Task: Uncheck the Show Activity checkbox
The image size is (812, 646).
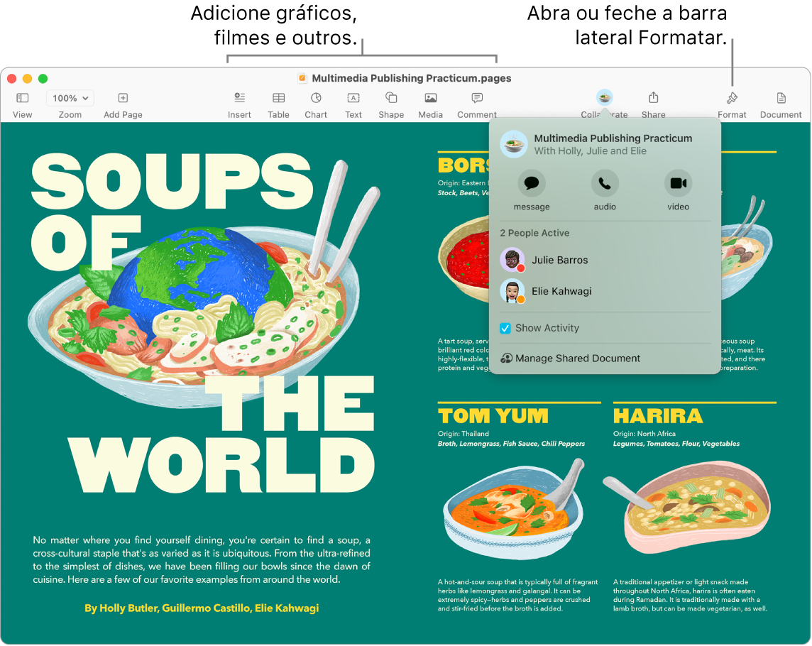Action: coord(505,329)
